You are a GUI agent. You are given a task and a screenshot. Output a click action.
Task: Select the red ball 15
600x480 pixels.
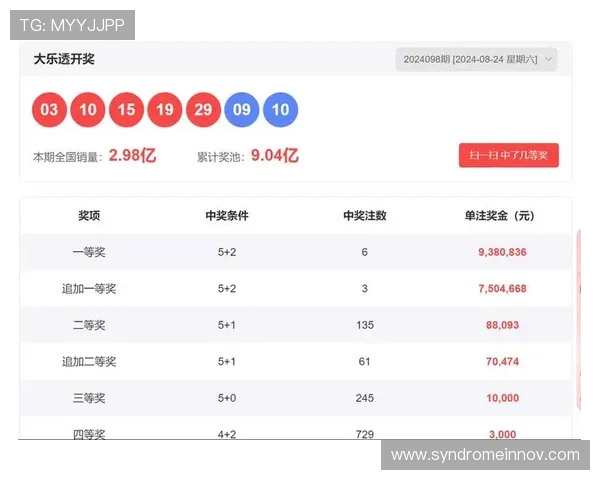126,109
